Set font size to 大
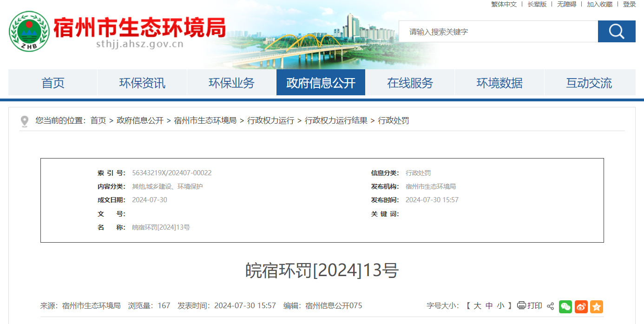This screenshot has width=644, height=324. pyautogui.click(x=477, y=306)
